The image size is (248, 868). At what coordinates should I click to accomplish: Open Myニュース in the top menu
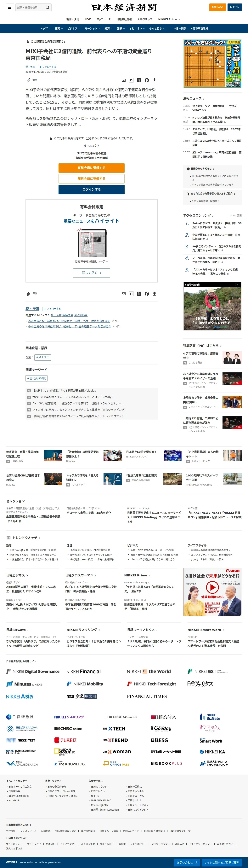[104, 19]
